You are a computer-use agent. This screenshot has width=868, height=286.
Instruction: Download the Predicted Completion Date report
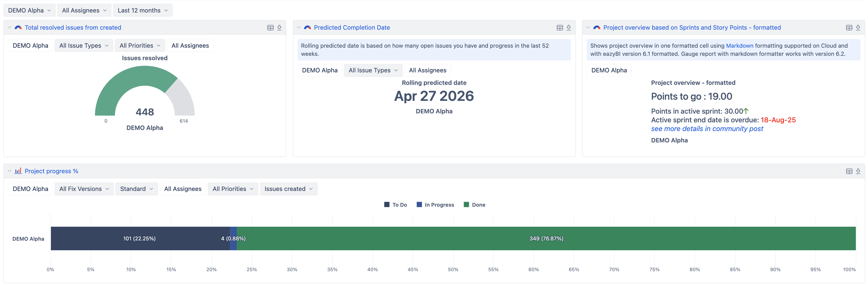569,28
